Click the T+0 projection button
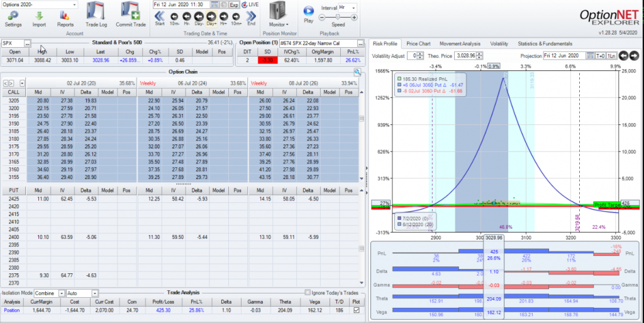Image resolution: width=644 pixels, height=323 pixels. 601,56
